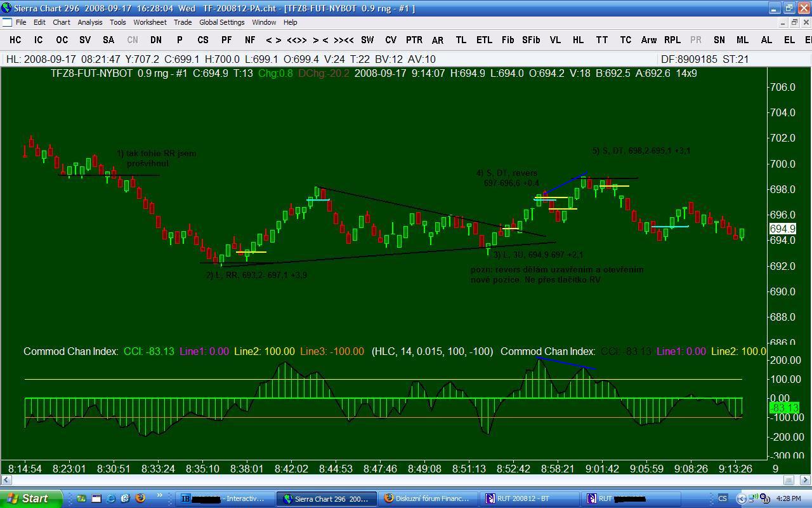812x508 pixels.
Task: Click the NF toolbar button
Action: (250, 39)
